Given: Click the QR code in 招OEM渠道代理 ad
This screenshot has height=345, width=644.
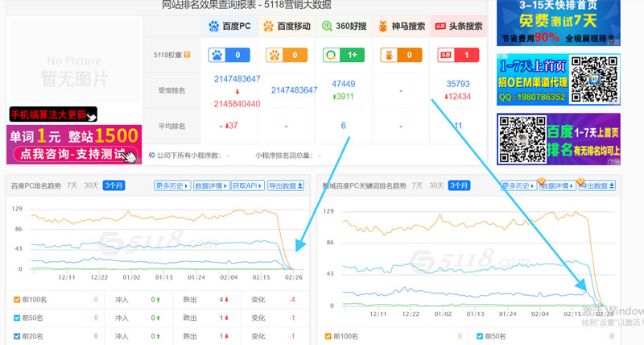Looking at the screenshot, I should click(x=594, y=79).
